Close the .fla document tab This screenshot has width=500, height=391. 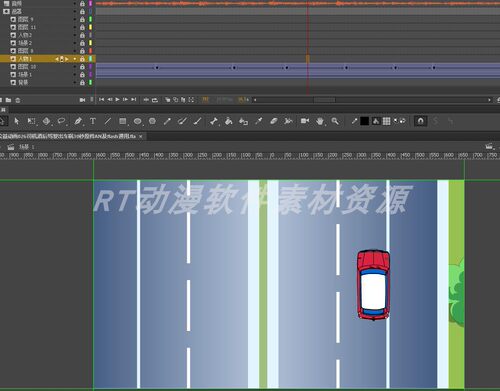[141, 136]
